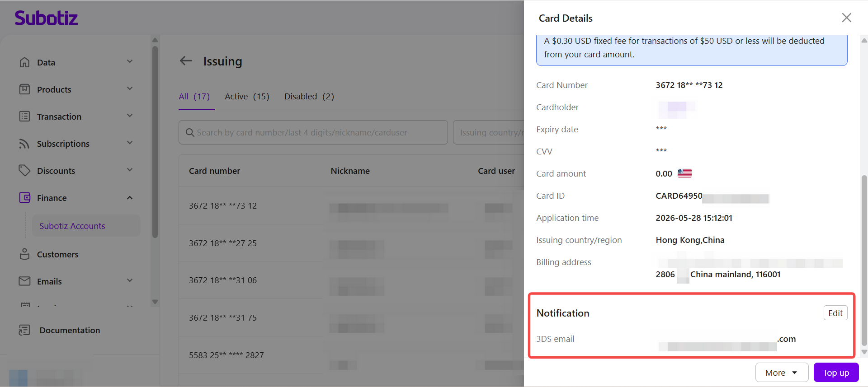Click the Customers person icon
Screen dimensions: 868x387
click(24, 254)
